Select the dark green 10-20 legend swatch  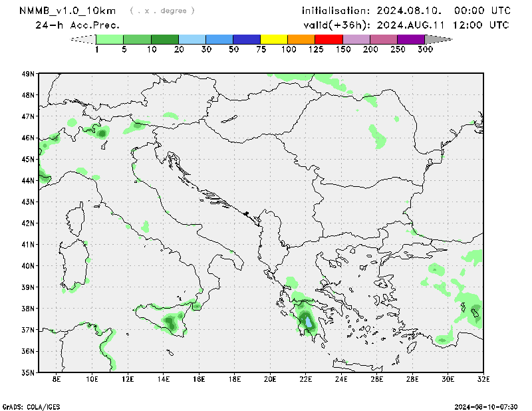pyautogui.click(x=165, y=40)
